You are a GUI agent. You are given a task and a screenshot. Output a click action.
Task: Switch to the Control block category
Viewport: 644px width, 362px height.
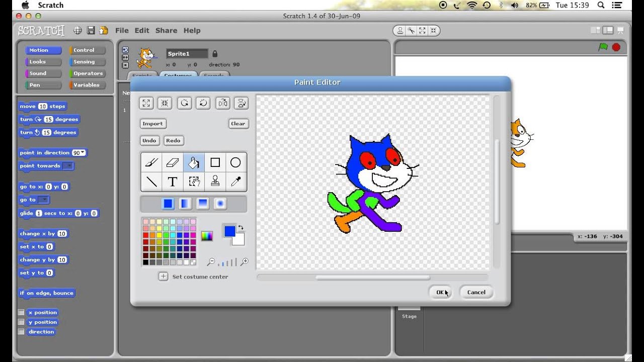pyautogui.click(x=88, y=50)
